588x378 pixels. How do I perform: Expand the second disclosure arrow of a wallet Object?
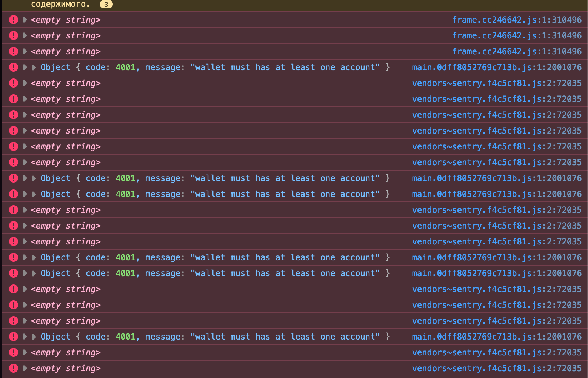click(34, 178)
